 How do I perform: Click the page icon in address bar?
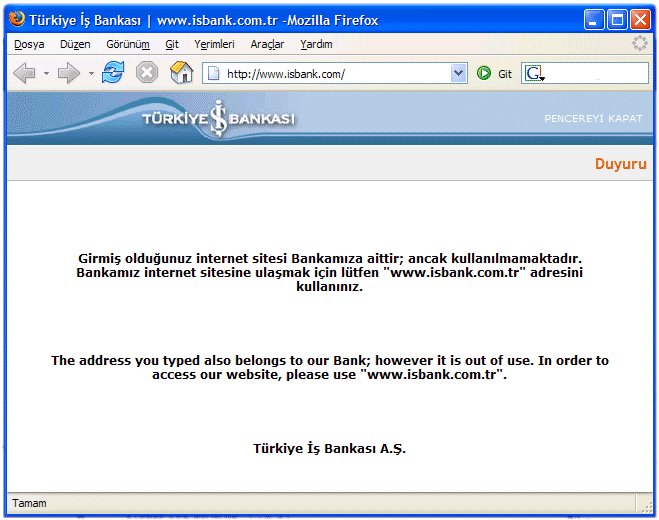tap(214, 74)
